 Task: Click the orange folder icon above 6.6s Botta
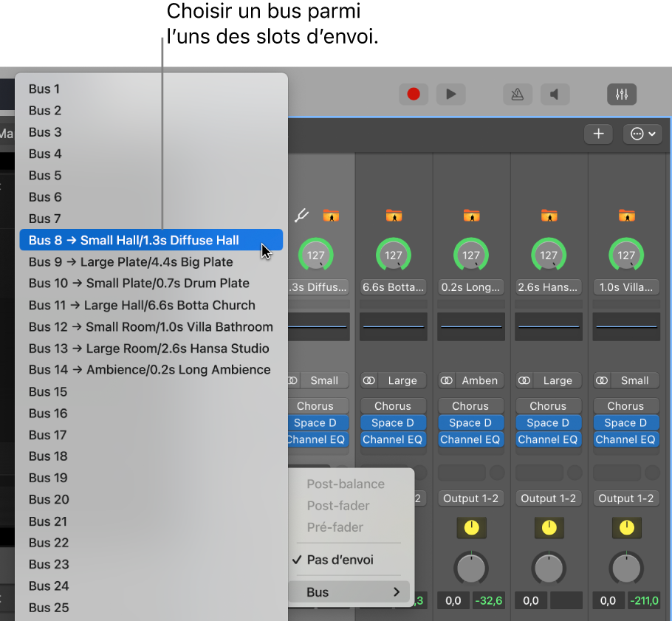(393, 215)
